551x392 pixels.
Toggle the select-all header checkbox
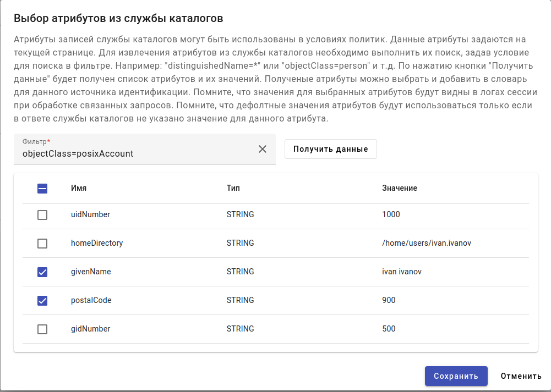point(42,189)
